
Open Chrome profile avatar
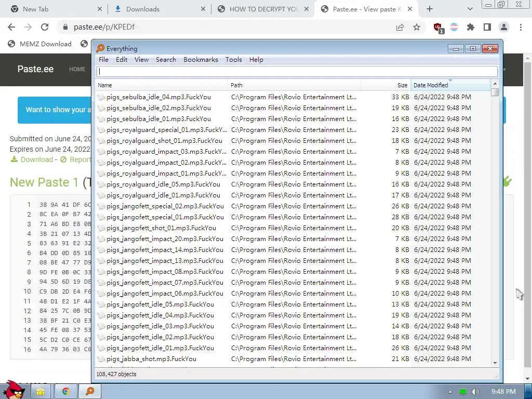[x=504, y=27]
